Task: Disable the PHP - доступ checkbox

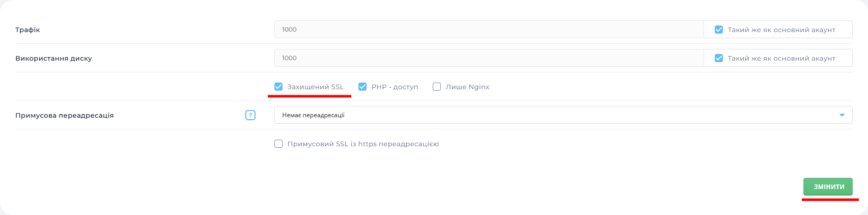Action: point(362,87)
